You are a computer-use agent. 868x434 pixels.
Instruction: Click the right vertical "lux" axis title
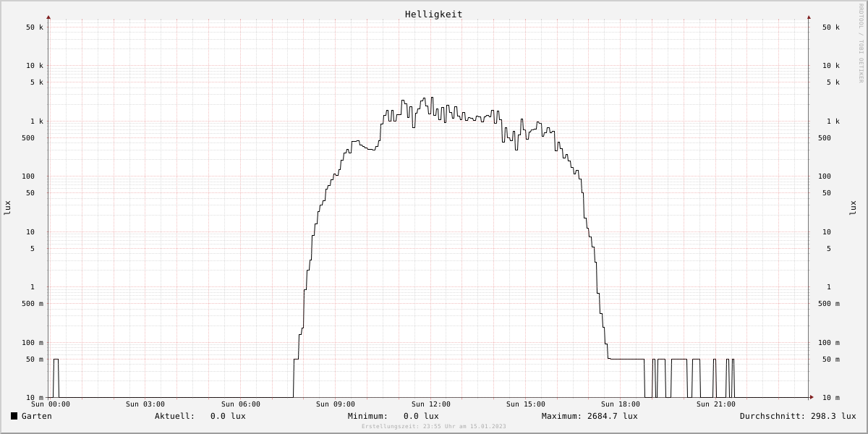pyautogui.click(x=854, y=208)
